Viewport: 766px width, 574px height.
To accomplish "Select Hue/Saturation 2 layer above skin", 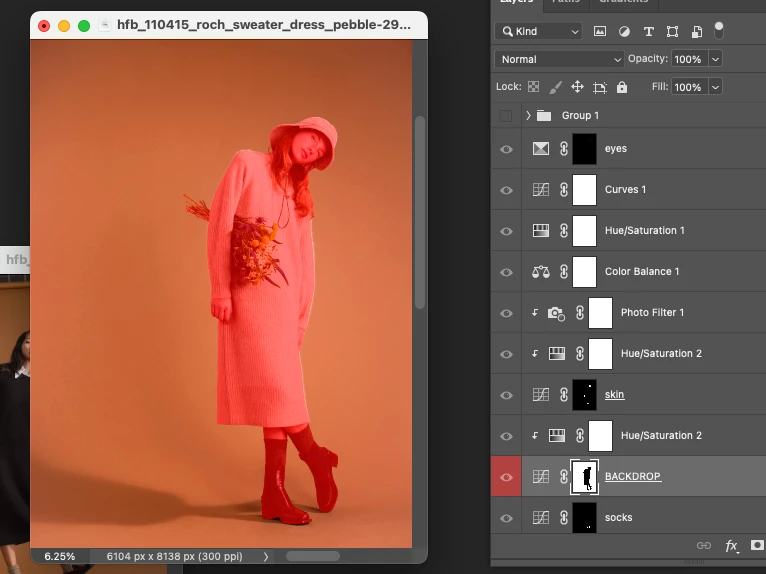I will [661, 354].
